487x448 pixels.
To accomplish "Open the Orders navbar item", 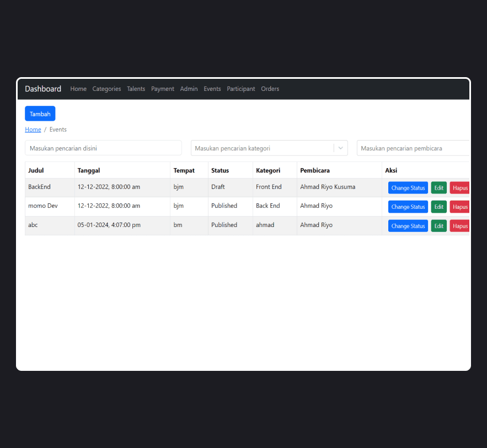I will click(x=270, y=89).
